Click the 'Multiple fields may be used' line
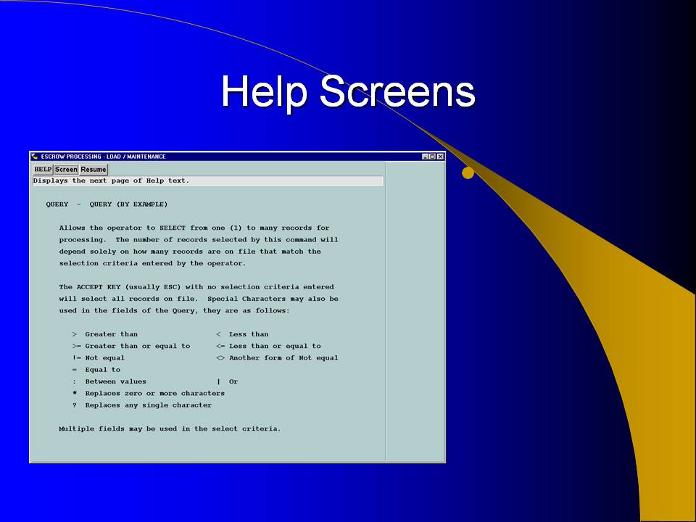 tap(169, 428)
